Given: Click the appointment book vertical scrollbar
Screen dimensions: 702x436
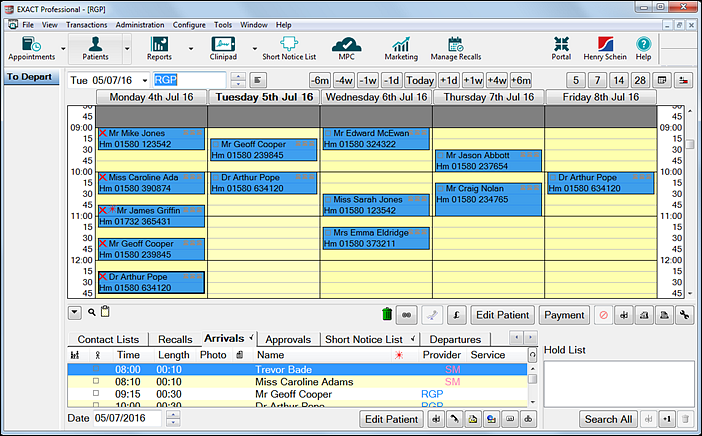Looking at the screenshot, I should click(689, 200).
